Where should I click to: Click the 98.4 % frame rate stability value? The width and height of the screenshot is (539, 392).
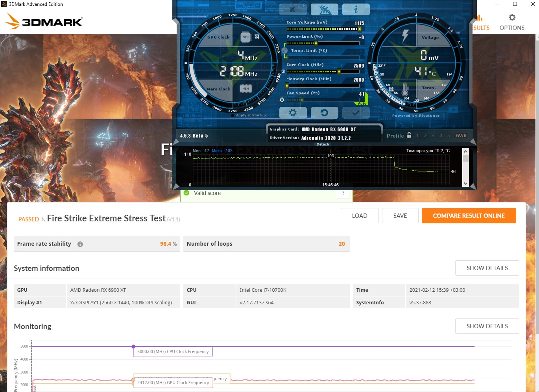168,244
